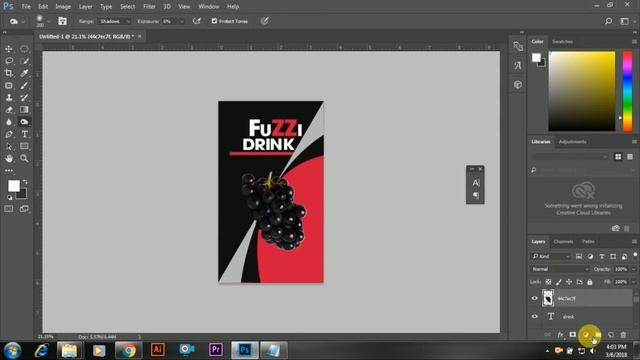
Task: Click the search icon in options bar
Action: click(x=609, y=21)
